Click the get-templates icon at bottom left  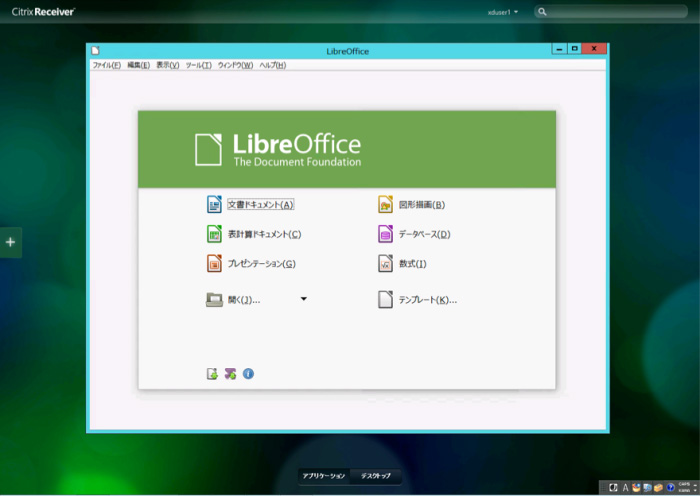(x=212, y=374)
